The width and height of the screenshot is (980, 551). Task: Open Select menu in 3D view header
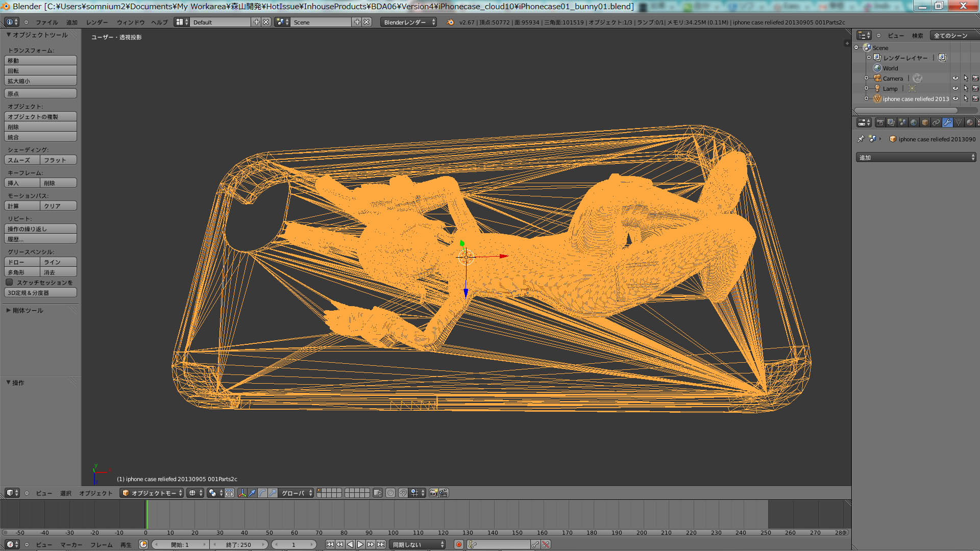(x=66, y=493)
